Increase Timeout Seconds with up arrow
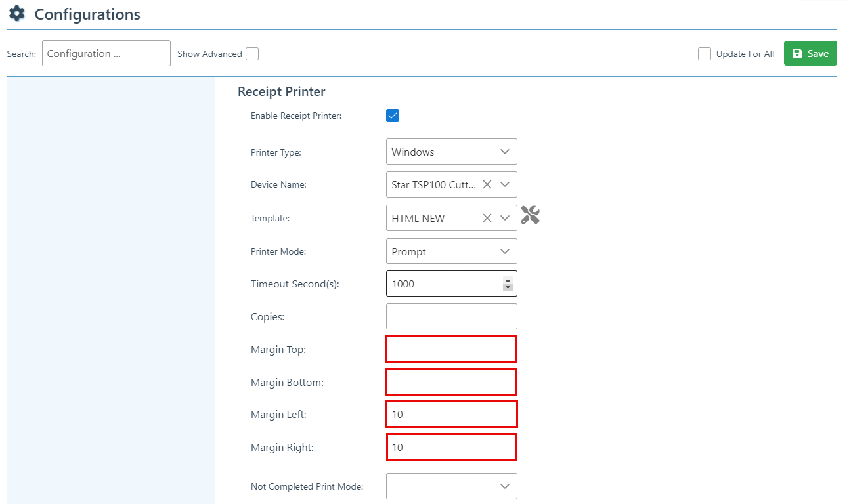Image resolution: width=849 pixels, height=504 pixels. tap(508, 280)
